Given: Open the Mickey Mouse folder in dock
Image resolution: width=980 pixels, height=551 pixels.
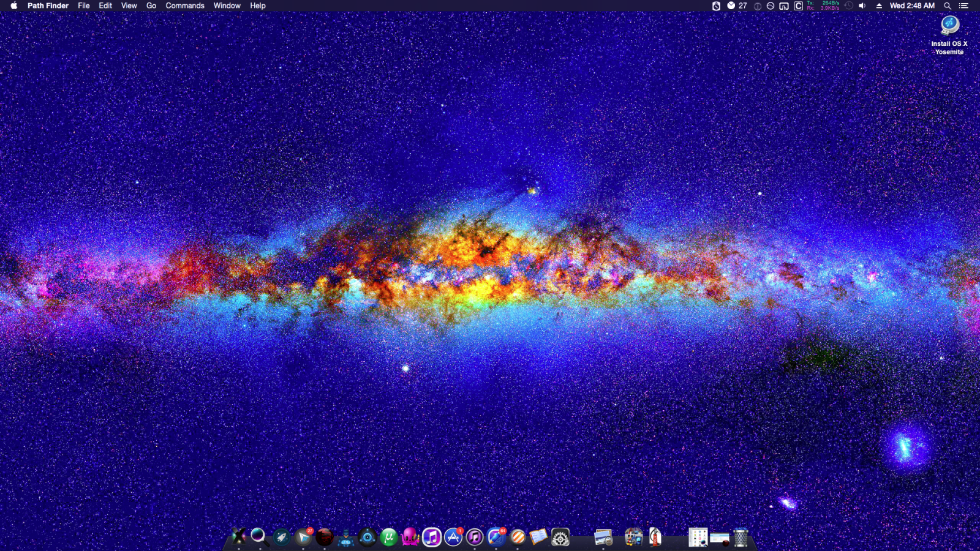Looking at the screenshot, I should tap(634, 537).
